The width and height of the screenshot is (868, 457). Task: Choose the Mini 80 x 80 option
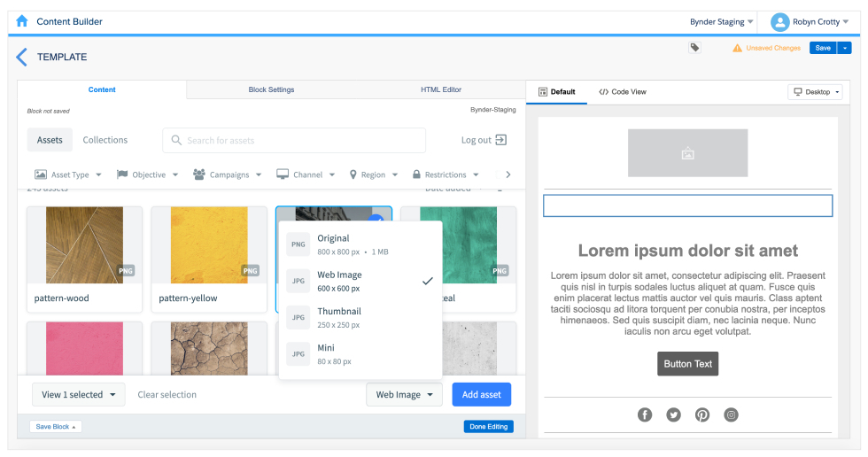[360, 354]
